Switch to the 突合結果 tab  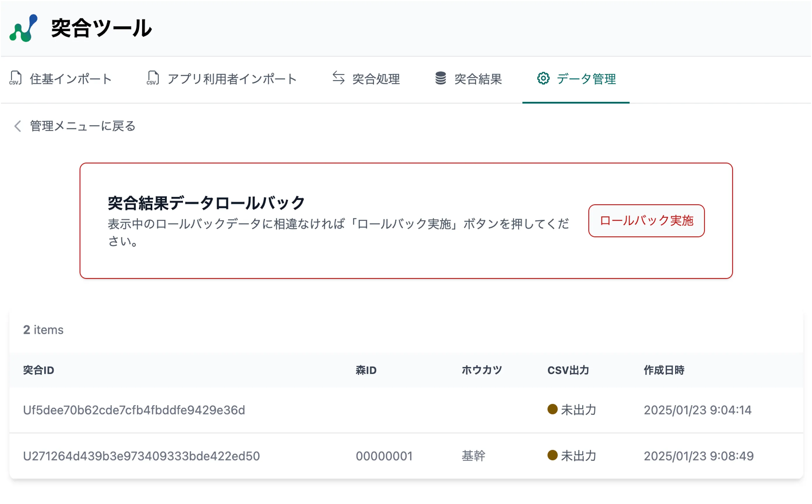(x=478, y=79)
